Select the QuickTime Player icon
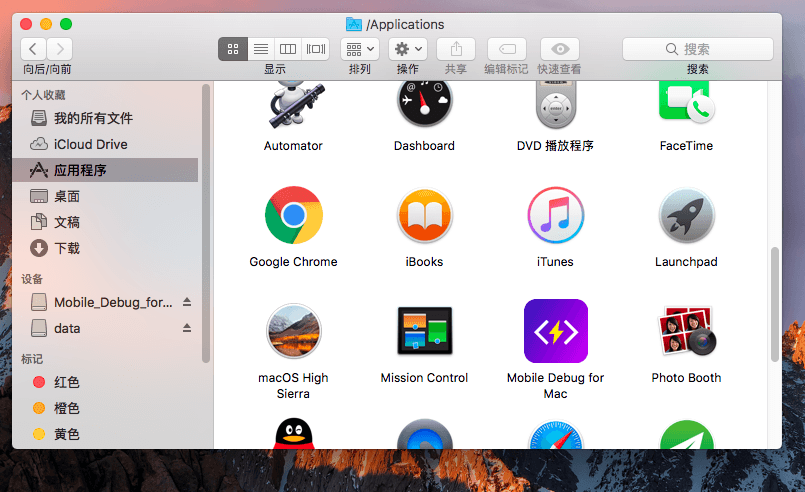 (x=425, y=434)
